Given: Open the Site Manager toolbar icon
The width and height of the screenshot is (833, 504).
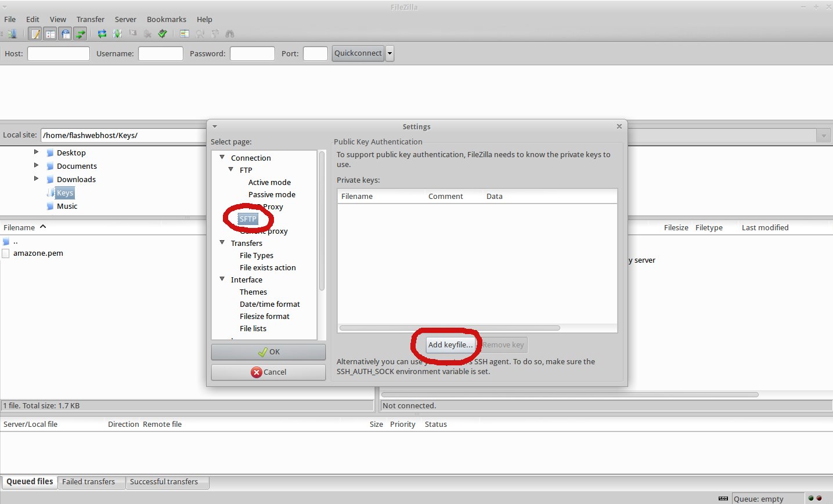Looking at the screenshot, I should click(x=12, y=34).
